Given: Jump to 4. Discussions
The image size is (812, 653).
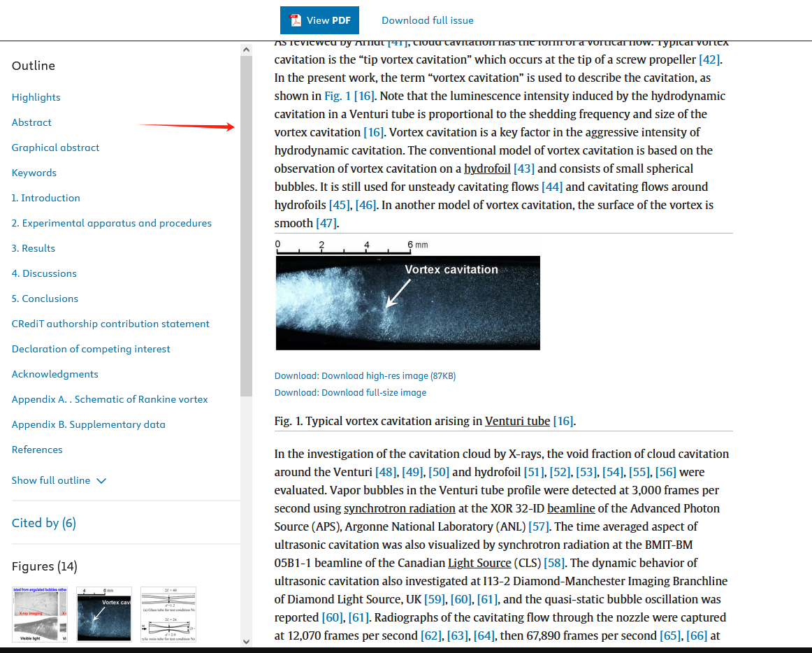Looking at the screenshot, I should 44,273.
